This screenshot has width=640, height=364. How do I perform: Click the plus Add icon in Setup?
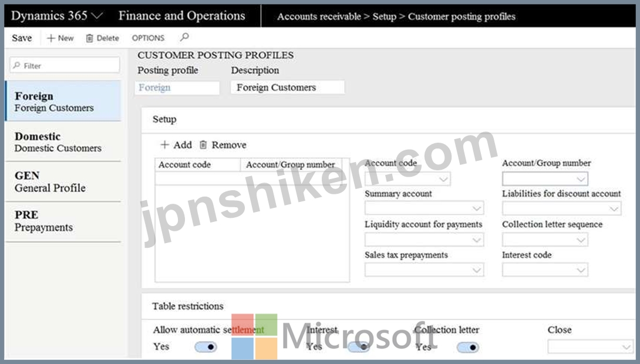[x=164, y=145]
